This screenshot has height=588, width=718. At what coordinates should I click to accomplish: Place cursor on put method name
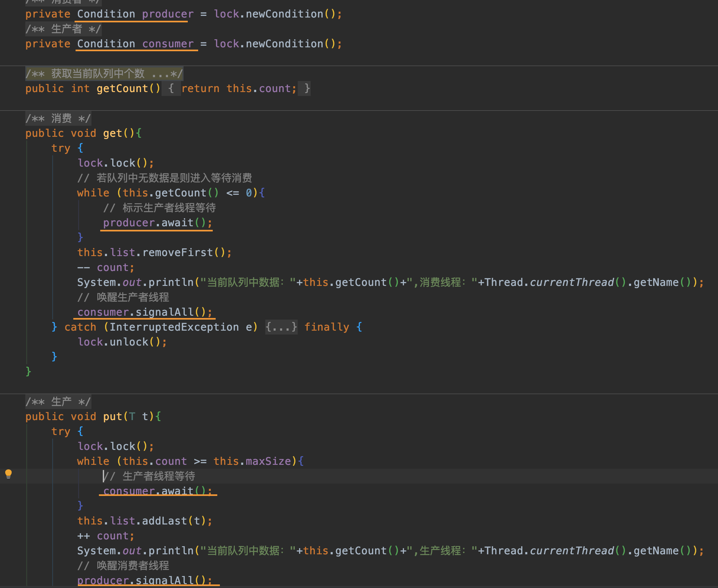[112, 417]
